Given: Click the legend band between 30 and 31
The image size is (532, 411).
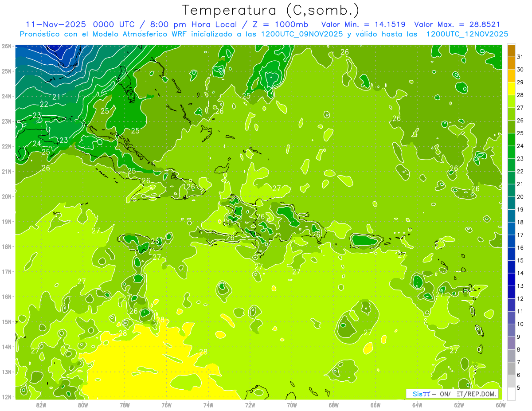Looking at the screenshot, I should tap(511, 63).
